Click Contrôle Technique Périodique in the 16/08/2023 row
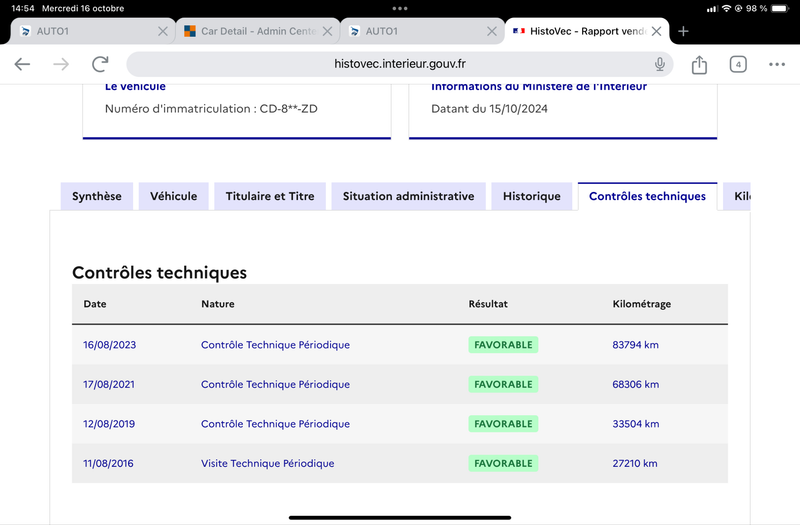The image size is (800, 525). pyautogui.click(x=276, y=345)
